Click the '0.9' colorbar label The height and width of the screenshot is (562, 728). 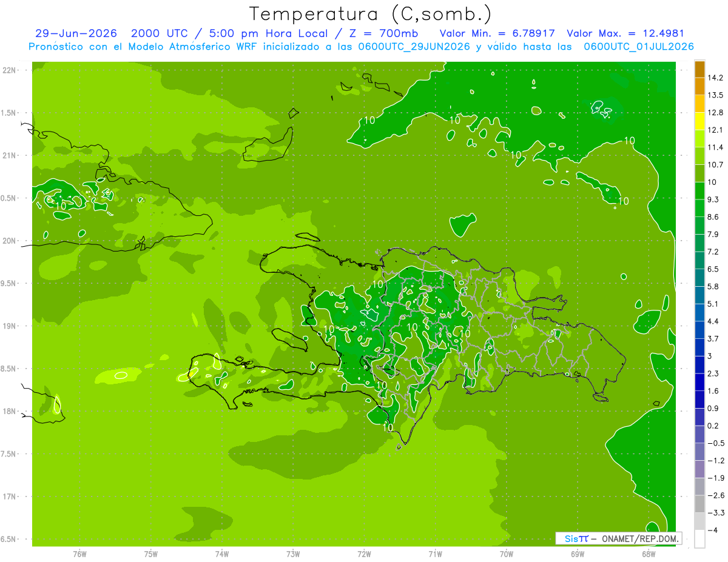pyautogui.click(x=714, y=408)
